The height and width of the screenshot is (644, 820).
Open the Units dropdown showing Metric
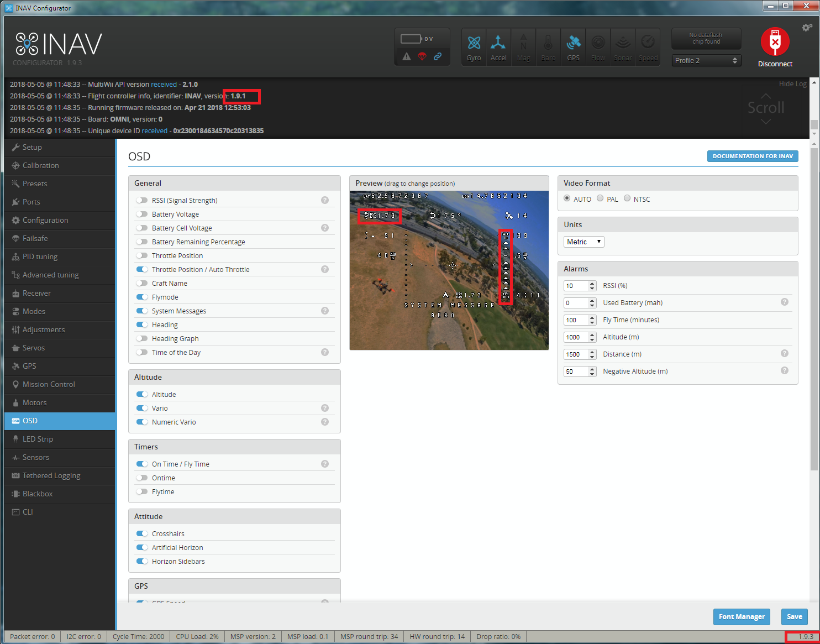(x=584, y=242)
